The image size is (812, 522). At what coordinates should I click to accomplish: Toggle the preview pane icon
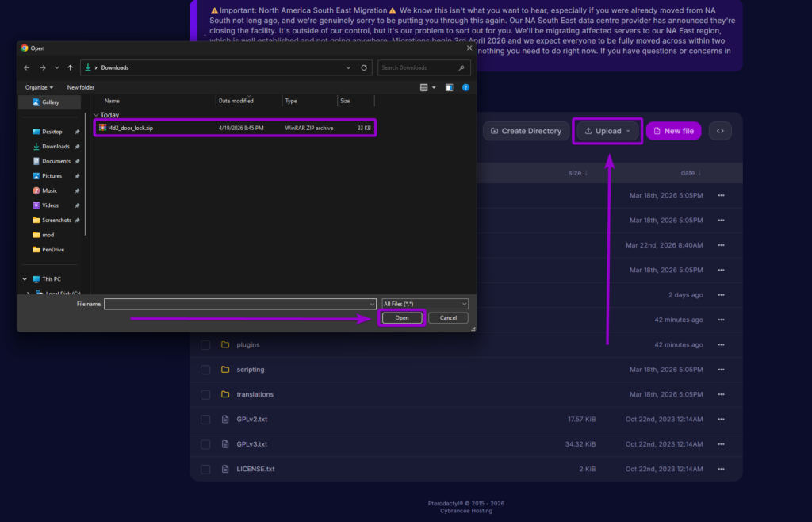[448, 87]
